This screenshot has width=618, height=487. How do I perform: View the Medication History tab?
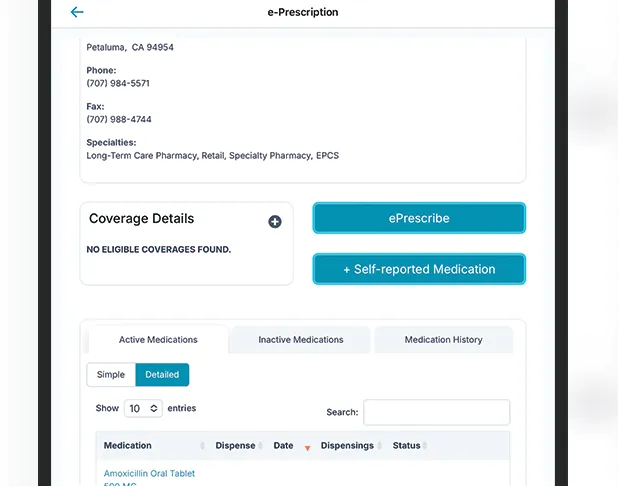[443, 340]
